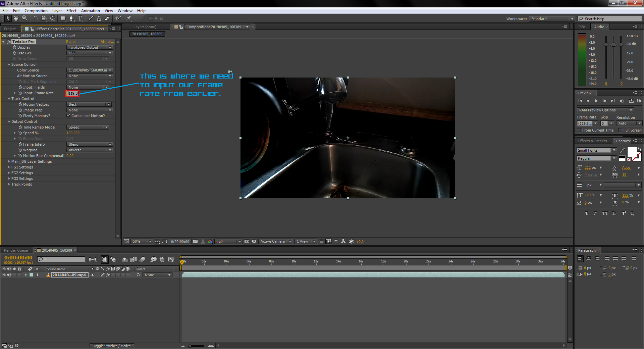The width and height of the screenshot is (644, 349).
Task: Open the Effect menu
Action: pos(71,11)
